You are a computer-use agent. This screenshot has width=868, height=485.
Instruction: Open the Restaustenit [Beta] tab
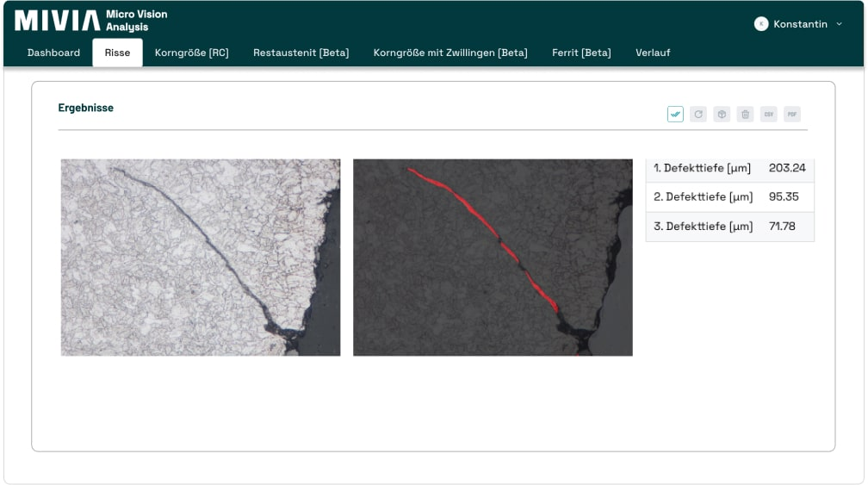(x=301, y=53)
